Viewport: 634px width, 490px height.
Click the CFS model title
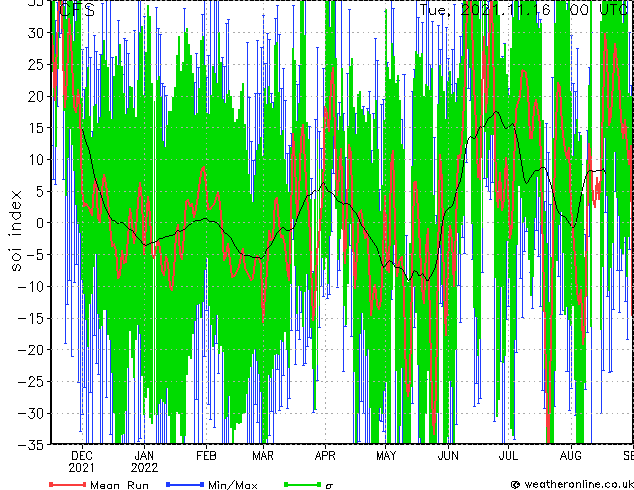click(77, 10)
